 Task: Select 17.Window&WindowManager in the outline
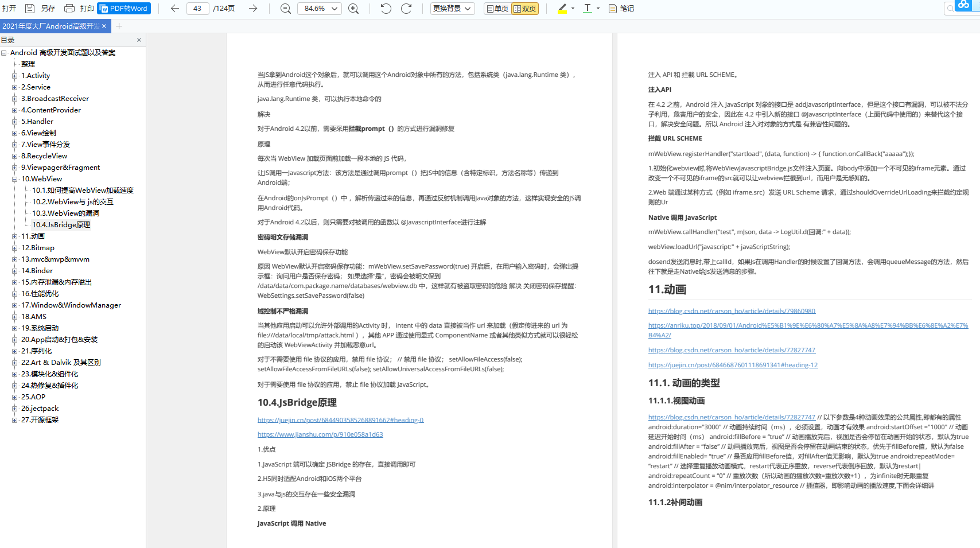click(71, 305)
